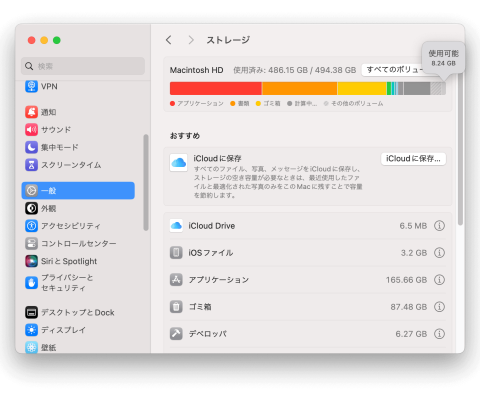This screenshot has height=400, width=480.
Task: Select the 外観 sidebar item label
Action: pos(49,209)
